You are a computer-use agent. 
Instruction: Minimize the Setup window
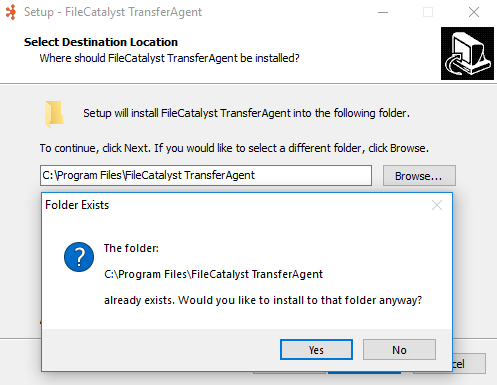(383, 12)
